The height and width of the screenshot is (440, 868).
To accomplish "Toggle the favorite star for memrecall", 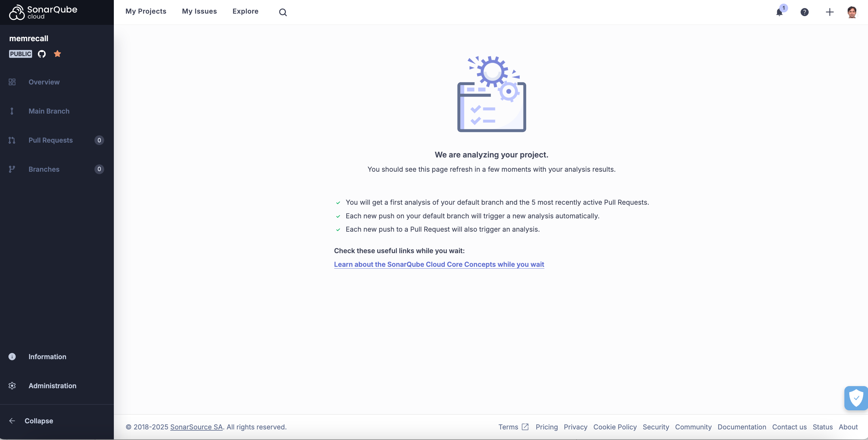I will (x=57, y=54).
